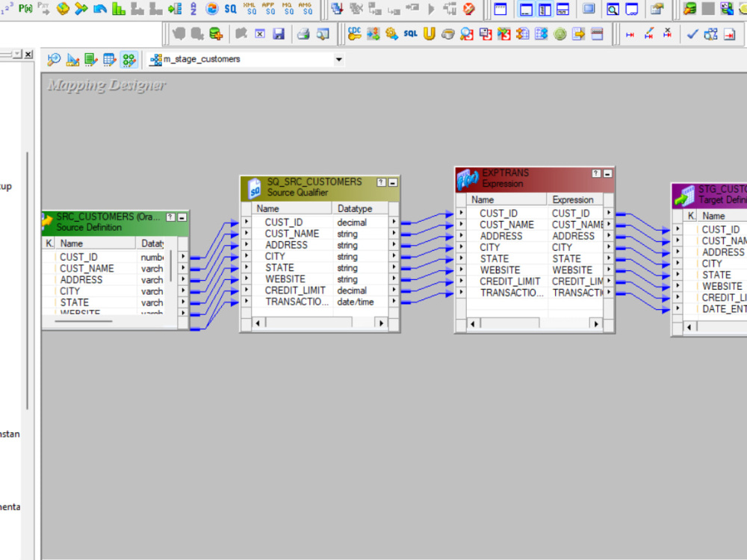Open the m_stage_customers mapping dropdown
747x560 pixels.
[x=338, y=60]
